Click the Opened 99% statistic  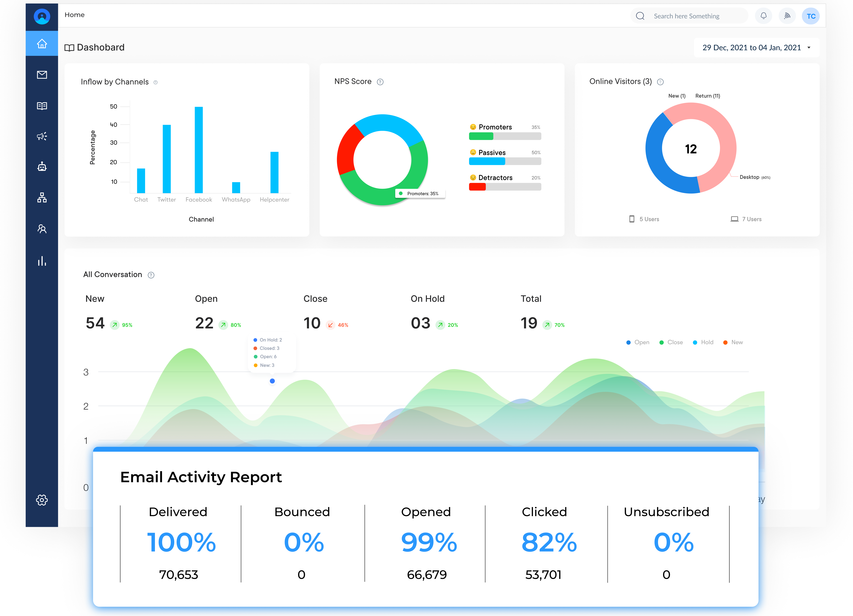point(429,542)
